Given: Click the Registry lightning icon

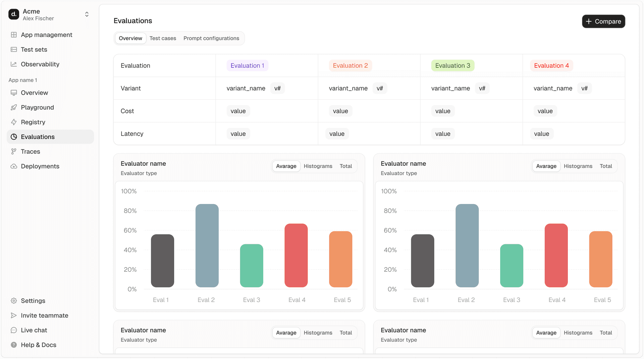Looking at the screenshot, I should tap(14, 122).
